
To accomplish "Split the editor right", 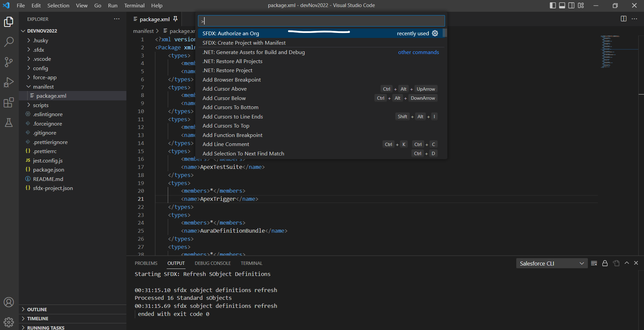I will (623, 19).
